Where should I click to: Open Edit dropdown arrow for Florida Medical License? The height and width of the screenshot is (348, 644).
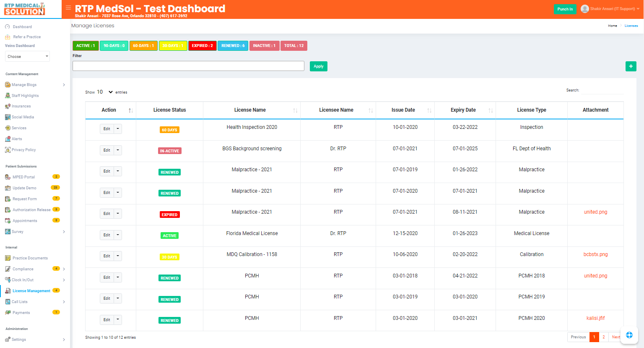(118, 235)
